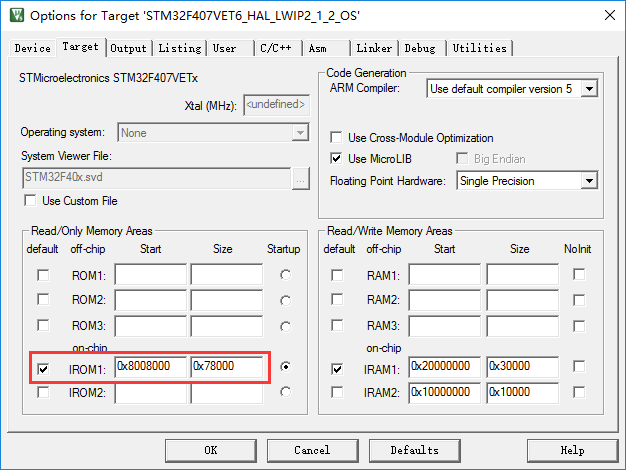The image size is (626, 470).
Task: Enable Use Cross-Module Optimization
Action: point(336,138)
